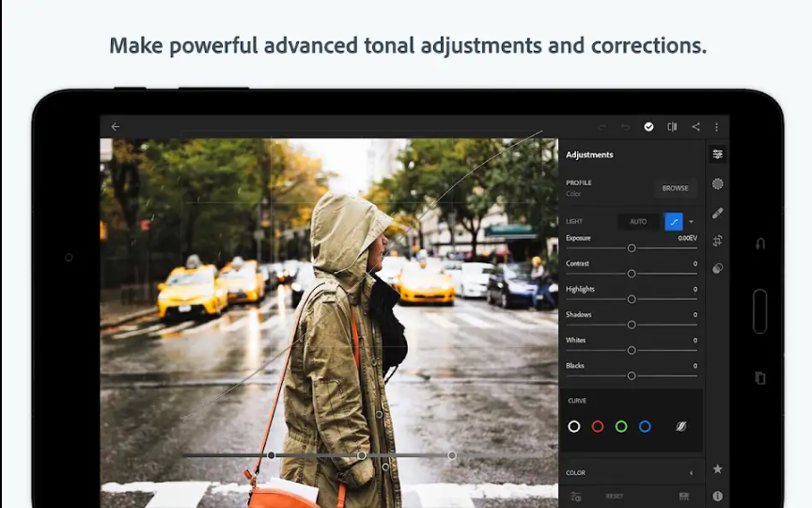The image size is (812, 508).
Task: Open the selective edit circle icon
Action: (717, 184)
